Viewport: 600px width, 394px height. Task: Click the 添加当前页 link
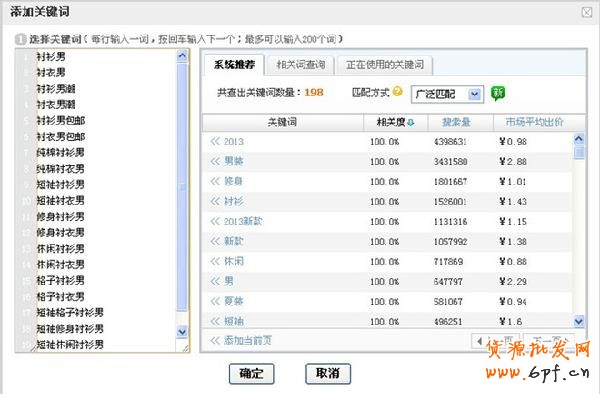click(248, 340)
